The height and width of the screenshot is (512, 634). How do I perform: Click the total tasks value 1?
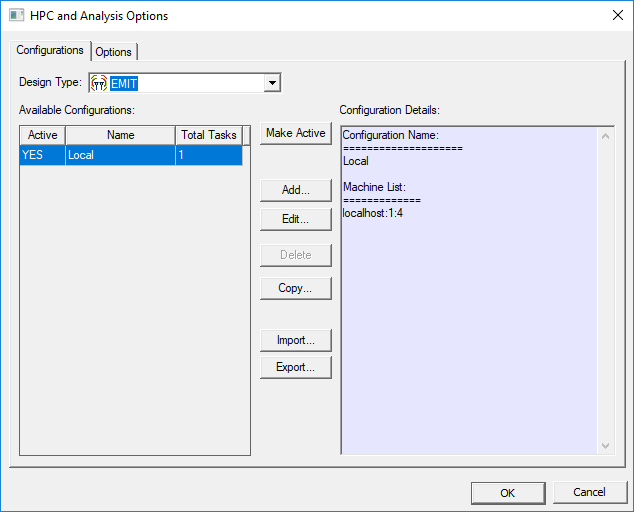click(x=209, y=155)
